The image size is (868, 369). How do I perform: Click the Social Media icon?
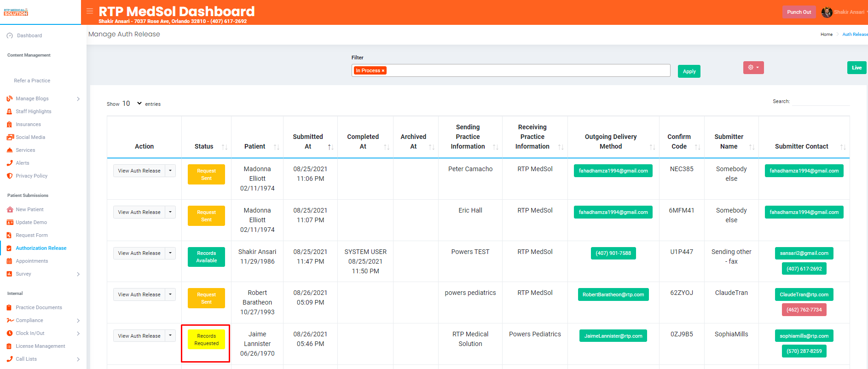click(x=10, y=137)
